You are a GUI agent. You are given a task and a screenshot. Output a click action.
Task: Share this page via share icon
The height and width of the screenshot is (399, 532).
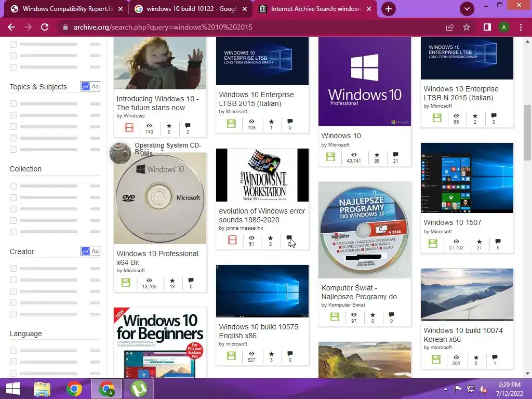click(450, 27)
